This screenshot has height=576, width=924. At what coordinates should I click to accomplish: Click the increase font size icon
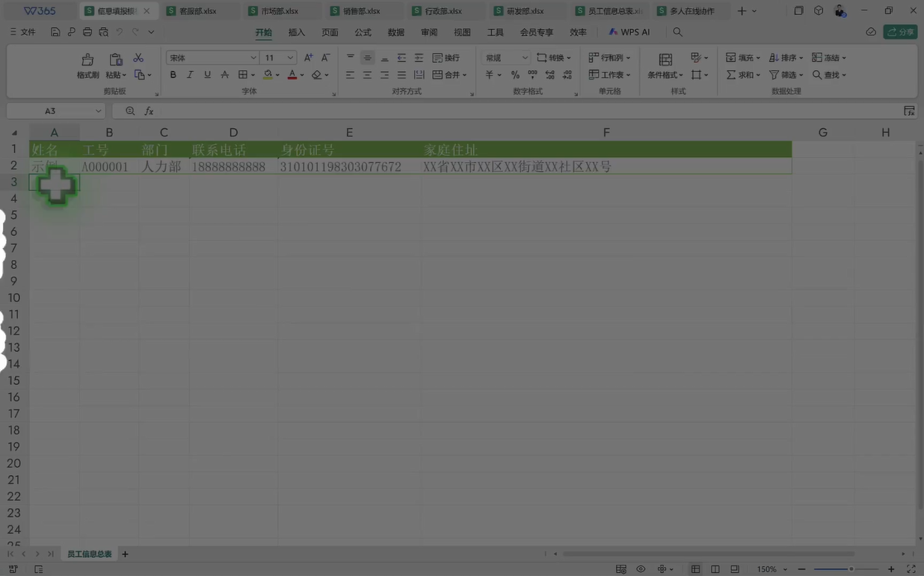[x=308, y=58]
